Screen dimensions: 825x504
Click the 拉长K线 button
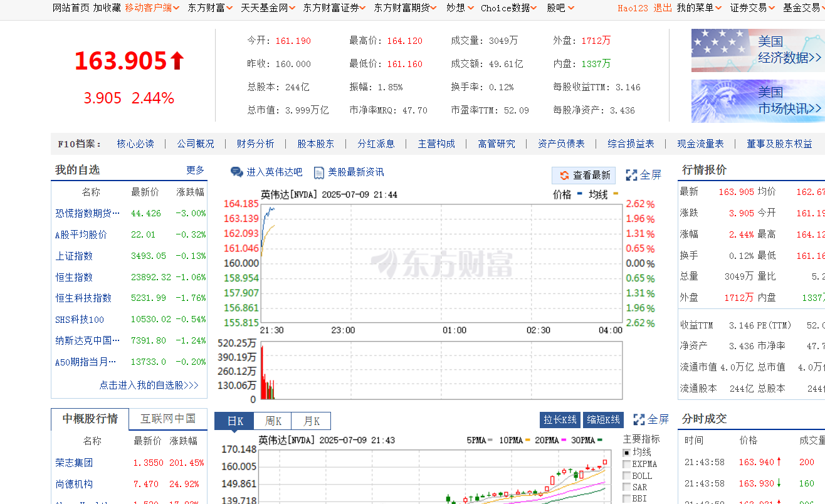point(560,420)
